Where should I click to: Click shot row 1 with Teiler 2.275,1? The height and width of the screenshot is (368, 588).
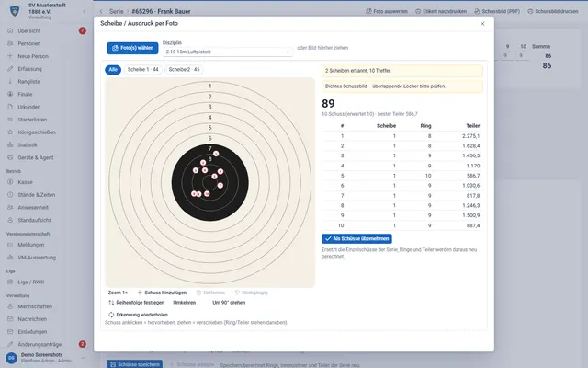(402, 136)
